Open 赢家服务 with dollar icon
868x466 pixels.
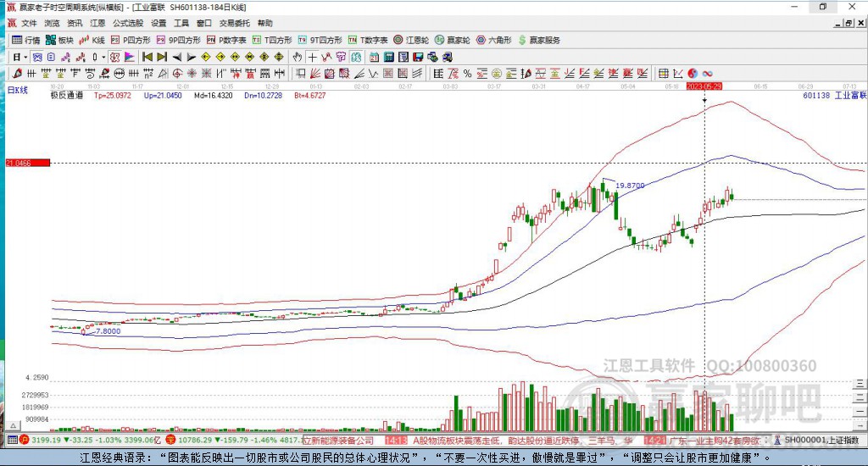(x=539, y=40)
